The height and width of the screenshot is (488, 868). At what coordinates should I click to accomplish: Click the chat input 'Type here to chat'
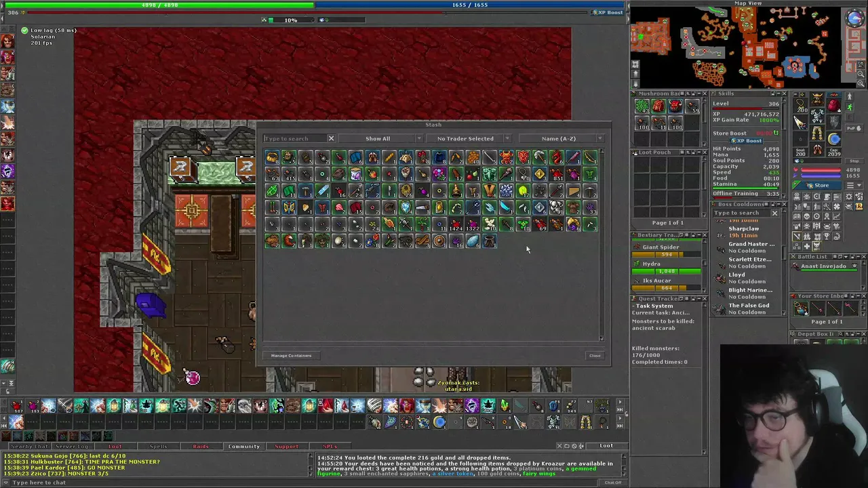tap(298, 483)
